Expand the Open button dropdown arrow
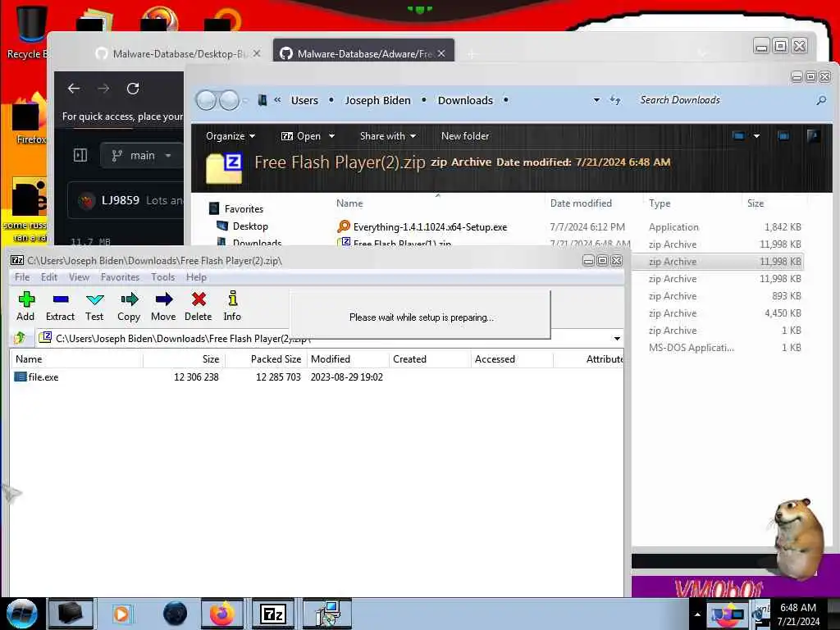The height and width of the screenshot is (630, 840). click(331, 136)
